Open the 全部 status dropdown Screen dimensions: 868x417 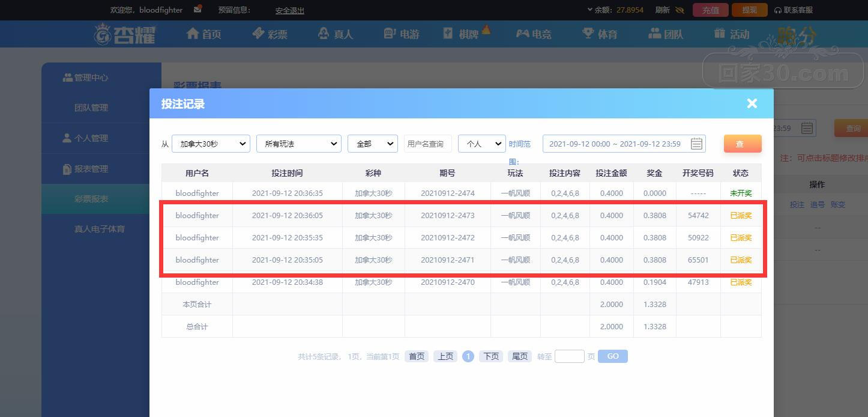[373, 144]
